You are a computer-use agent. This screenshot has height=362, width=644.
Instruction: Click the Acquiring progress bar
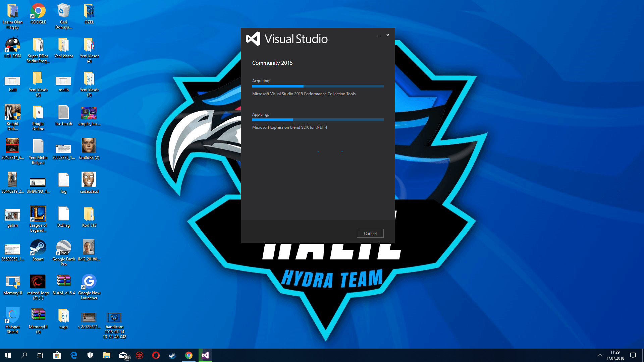318,86
